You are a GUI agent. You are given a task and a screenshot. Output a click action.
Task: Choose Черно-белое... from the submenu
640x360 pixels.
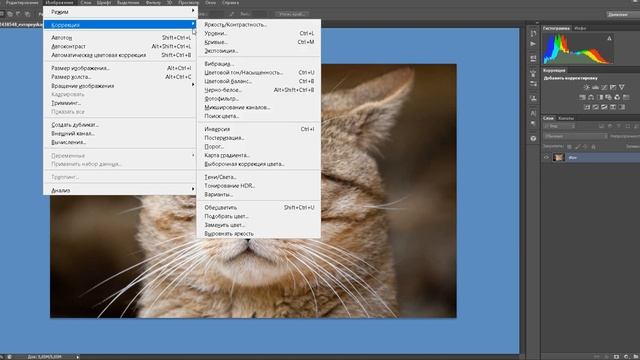click(259, 90)
